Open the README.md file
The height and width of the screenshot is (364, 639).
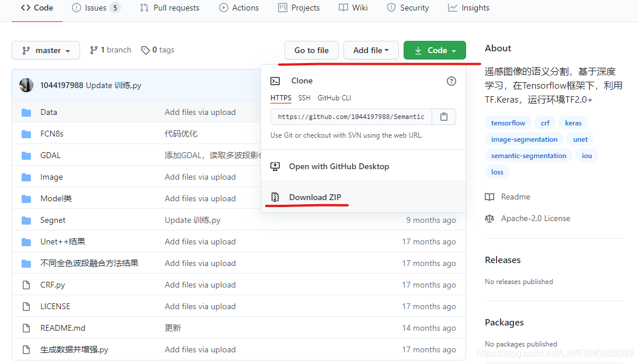[62, 328]
